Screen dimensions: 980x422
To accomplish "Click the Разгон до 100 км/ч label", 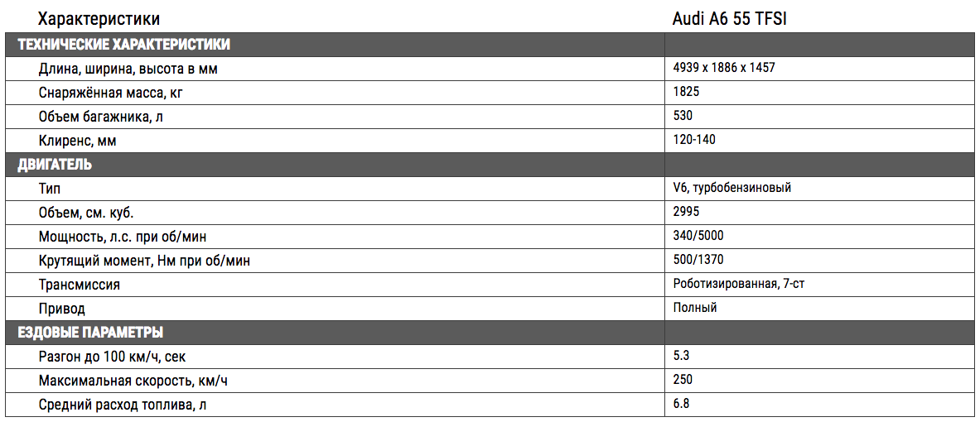I will 112,357.
